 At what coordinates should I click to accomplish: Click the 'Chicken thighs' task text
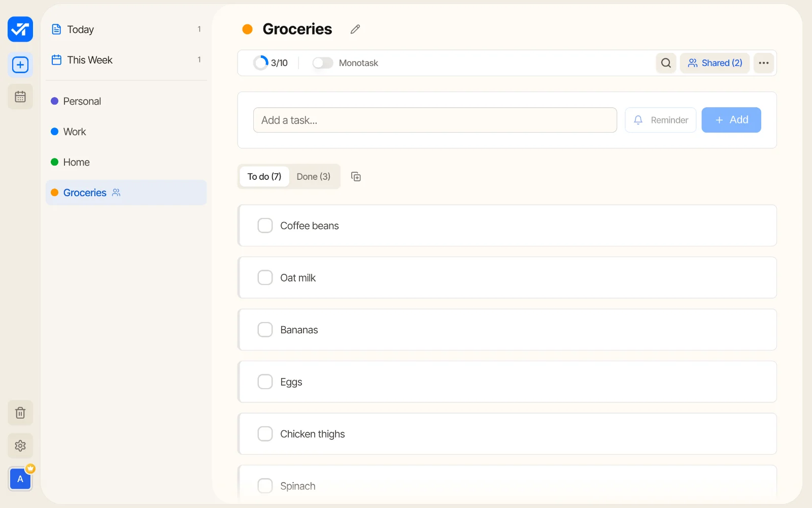pos(313,434)
